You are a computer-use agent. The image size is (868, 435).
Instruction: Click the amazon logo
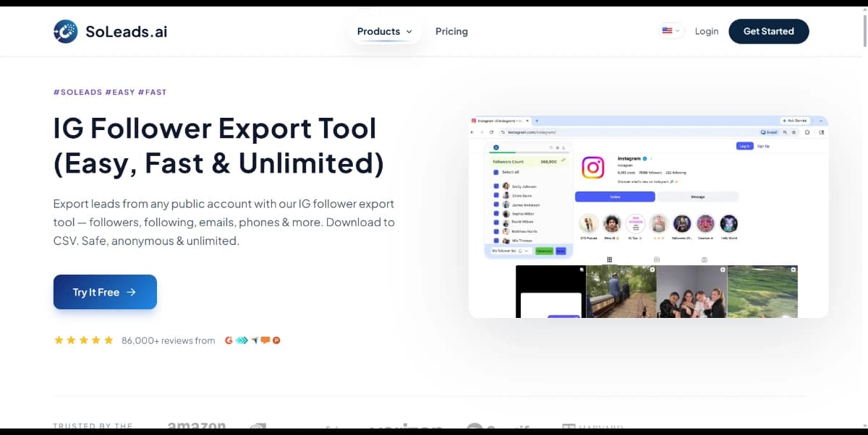point(197,426)
